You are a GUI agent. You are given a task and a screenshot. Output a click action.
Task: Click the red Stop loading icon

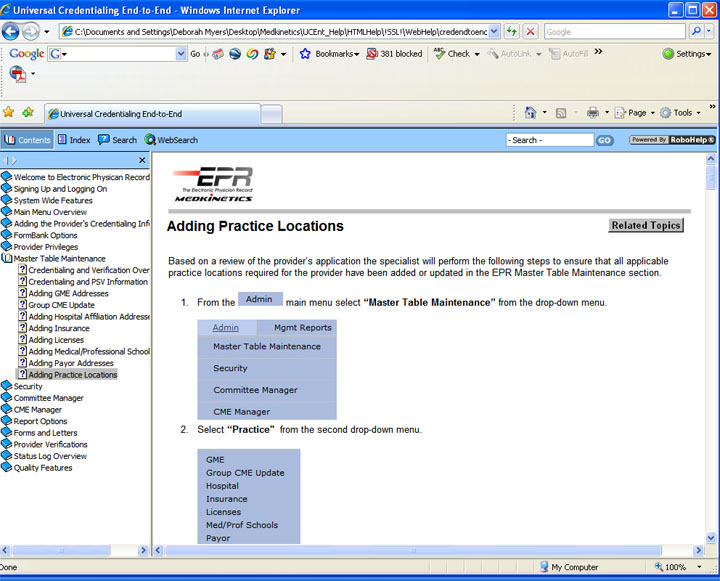point(530,32)
